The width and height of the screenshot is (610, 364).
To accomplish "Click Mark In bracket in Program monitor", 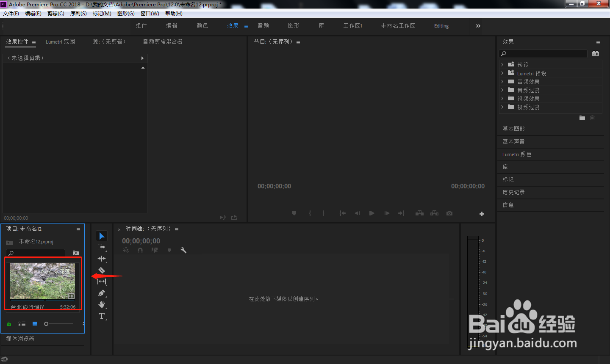I will pos(310,213).
